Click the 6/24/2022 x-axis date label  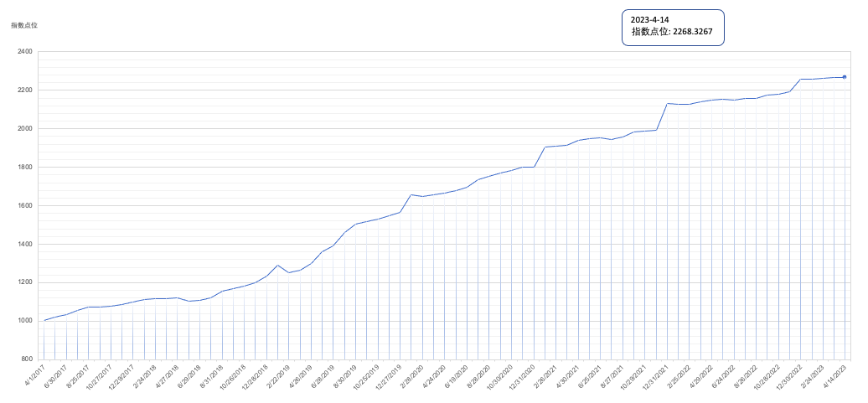[723, 375]
